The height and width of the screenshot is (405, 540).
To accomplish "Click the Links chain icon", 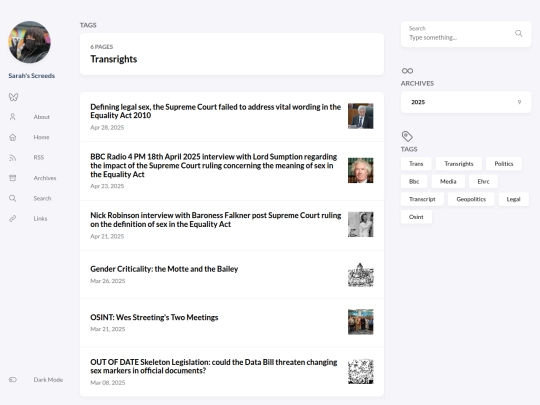I will pos(13,218).
